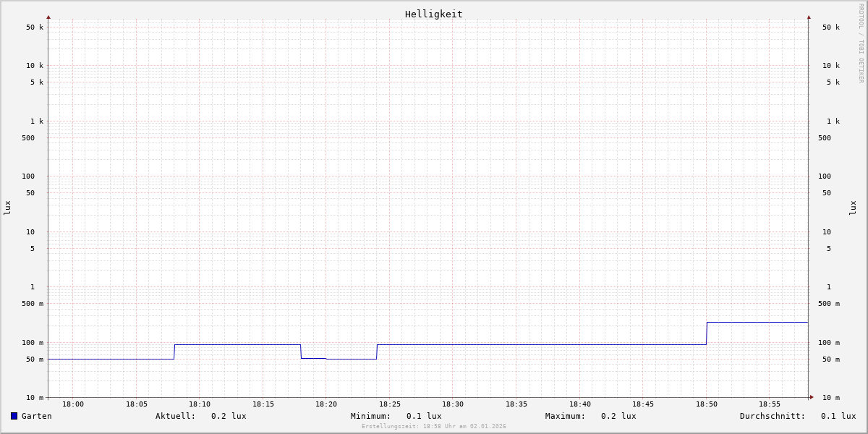
Task: Click the '500' label on left axis
Action: tap(28, 138)
